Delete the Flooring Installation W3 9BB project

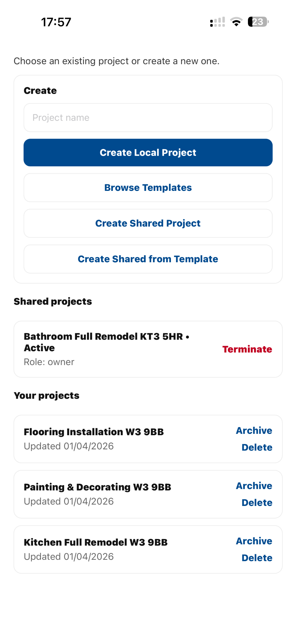[x=257, y=447]
